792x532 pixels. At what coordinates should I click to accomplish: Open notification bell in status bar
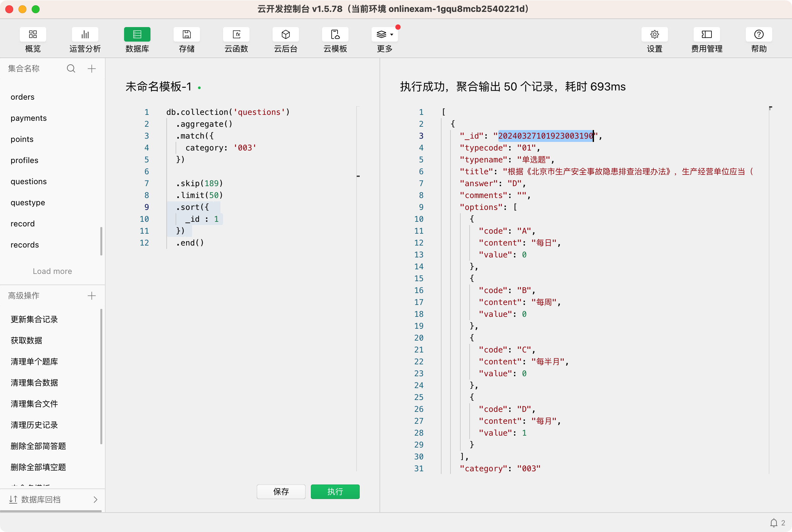(774, 523)
